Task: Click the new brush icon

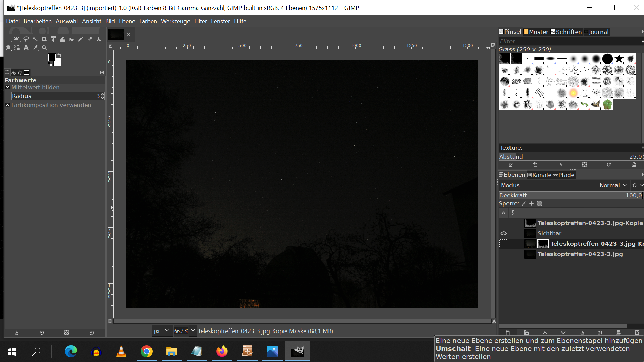Action: (535, 165)
